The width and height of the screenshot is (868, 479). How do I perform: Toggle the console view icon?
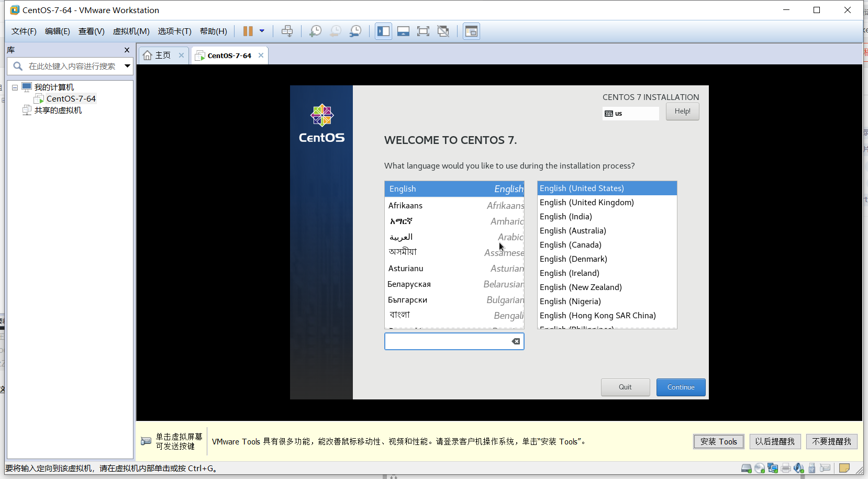(471, 31)
